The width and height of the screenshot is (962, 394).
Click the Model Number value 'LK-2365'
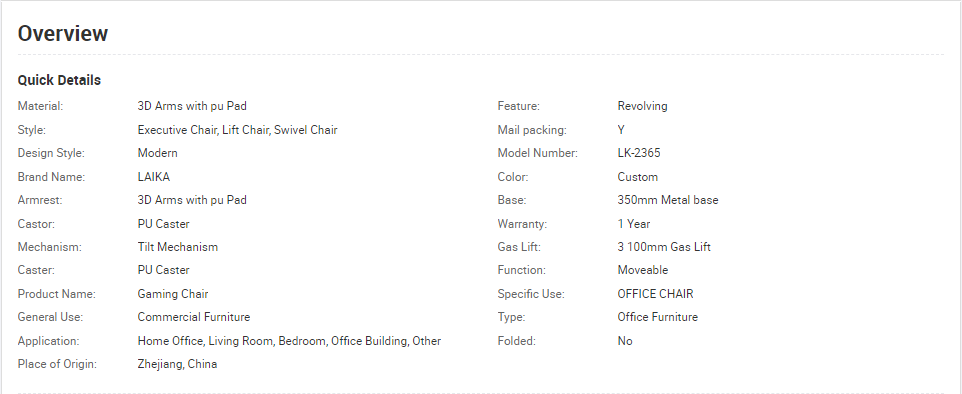tap(639, 153)
